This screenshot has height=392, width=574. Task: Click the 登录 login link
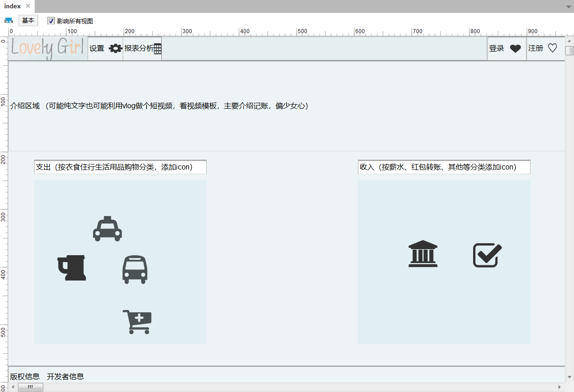pyautogui.click(x=497, y=48)
